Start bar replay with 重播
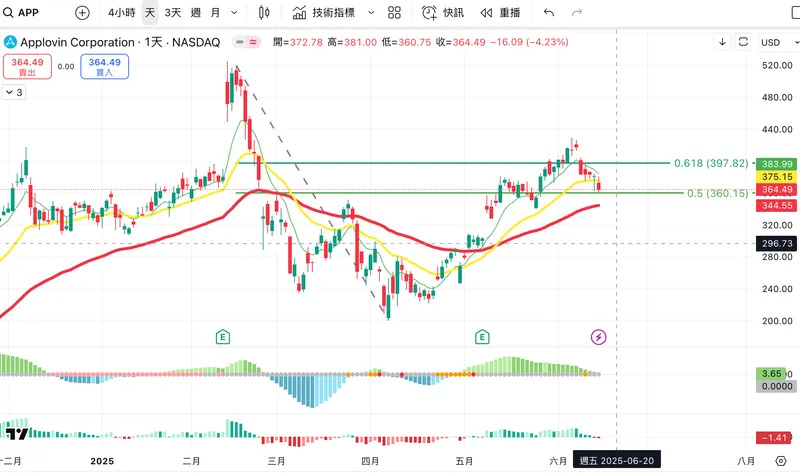The width and height of the screenshot is (800, 476). pos(500,12)
